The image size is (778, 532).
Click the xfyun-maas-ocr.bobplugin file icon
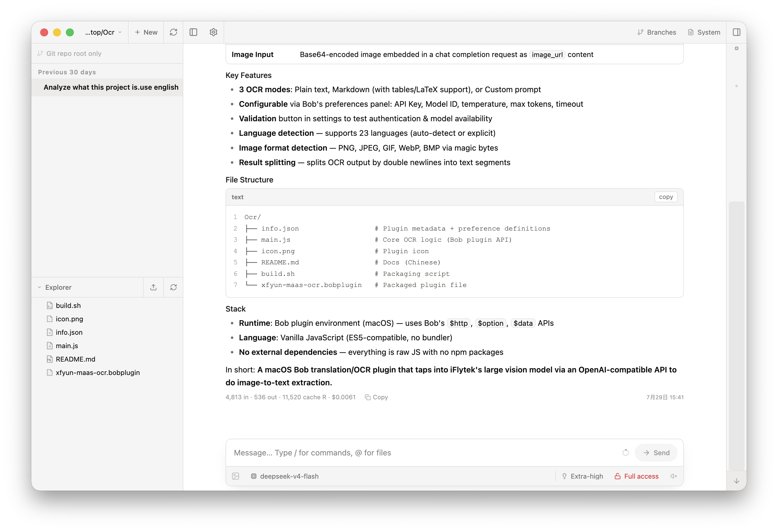point(49,372)
